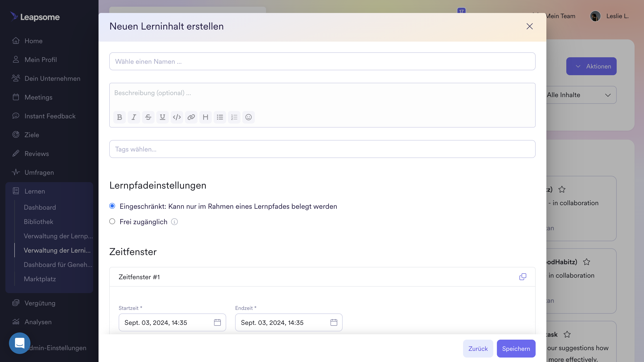The height and width of the screenshot is (362, 644).
Task: Click the Zurück button
Action: tap(478, 349)
